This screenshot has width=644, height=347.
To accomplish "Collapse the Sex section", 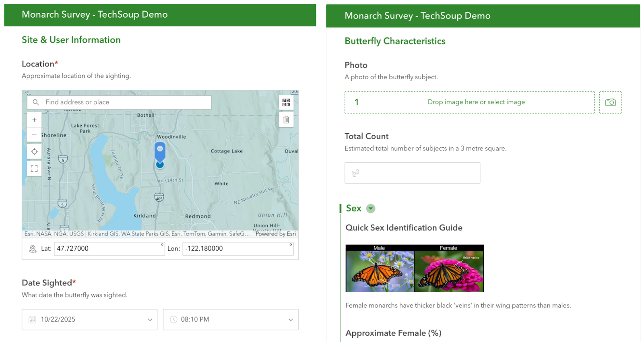I will point(371,209).
